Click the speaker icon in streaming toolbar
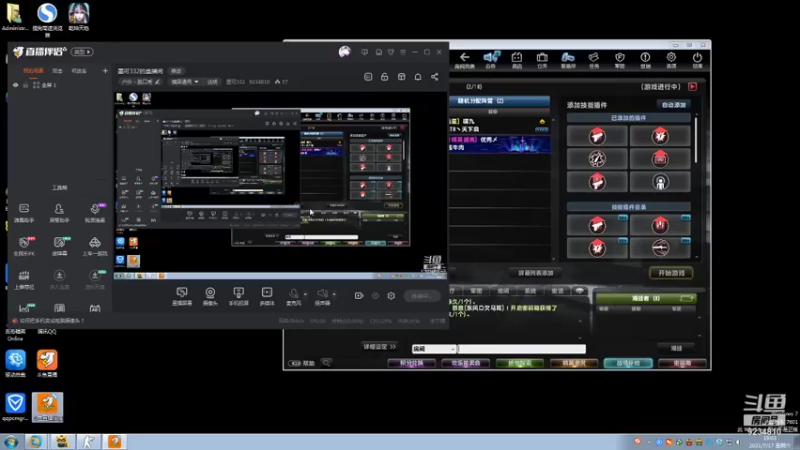 click(x=322, y=293)
